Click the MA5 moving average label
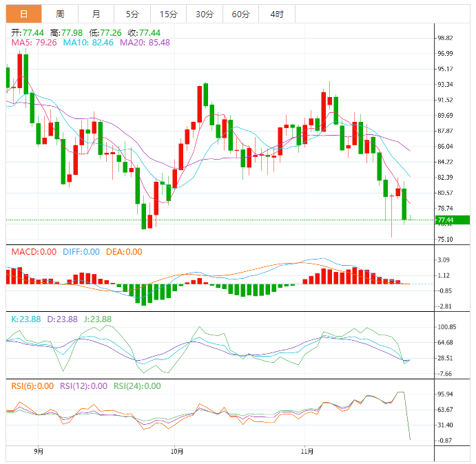This screenshot has width=476, height=464. (x=34, y=43)
